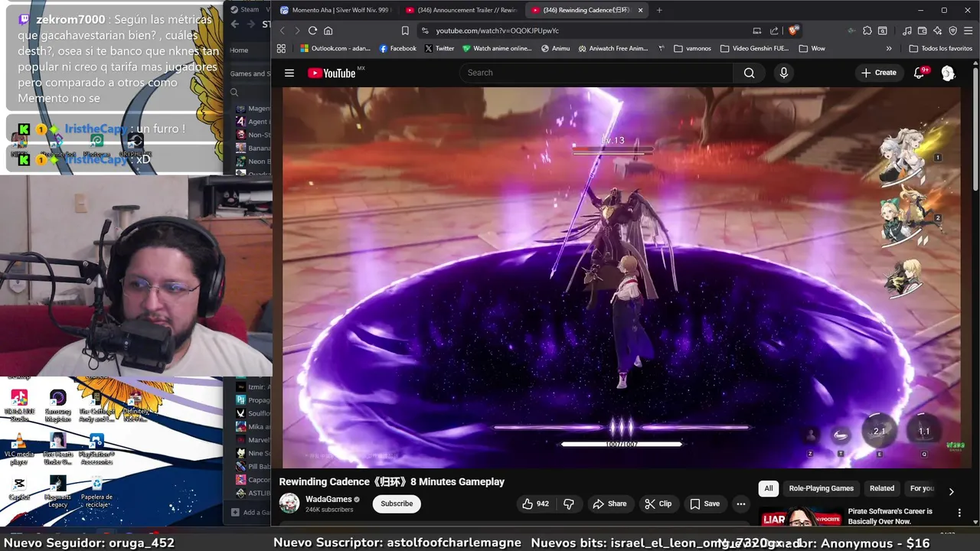This screenshot has height=551, width=980.
Task: Open Brave Shields lion icon
Action: [794, 31]
